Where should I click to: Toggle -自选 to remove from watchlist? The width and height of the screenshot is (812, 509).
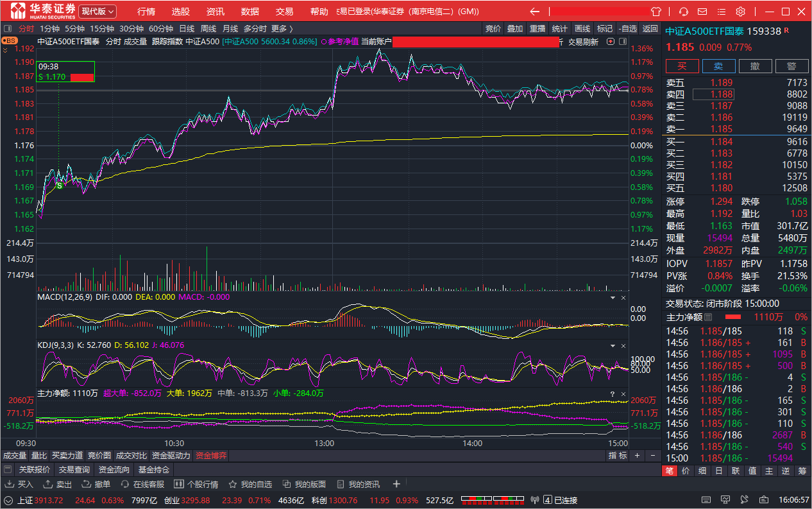[628, 28]
